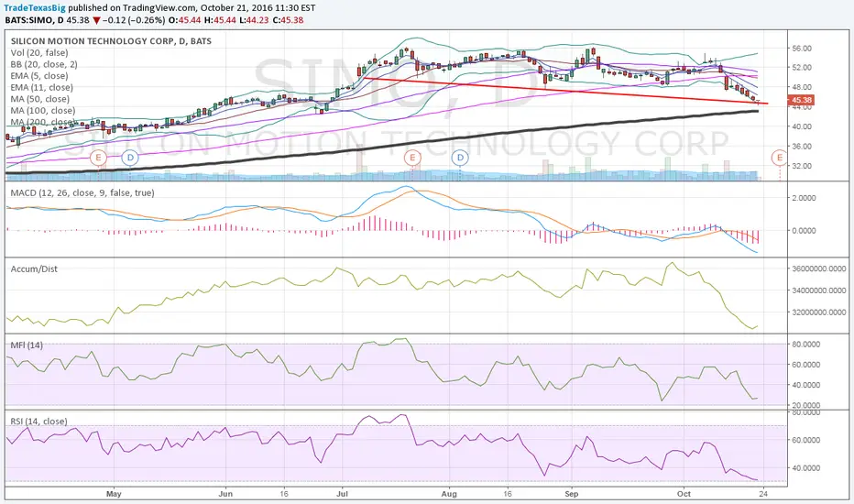Select the Vol (20, false) indicator legend

click(39, 53)
